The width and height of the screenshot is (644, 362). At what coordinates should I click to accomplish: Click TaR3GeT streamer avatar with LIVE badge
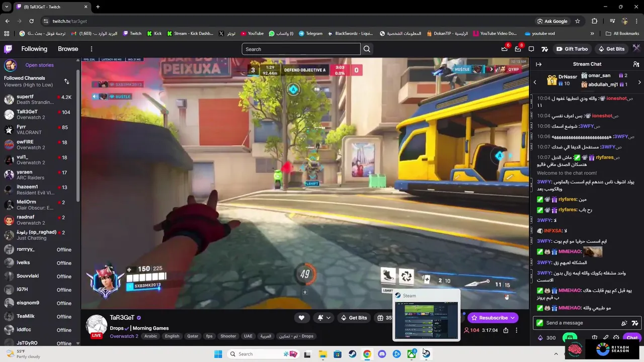[97, 325]
